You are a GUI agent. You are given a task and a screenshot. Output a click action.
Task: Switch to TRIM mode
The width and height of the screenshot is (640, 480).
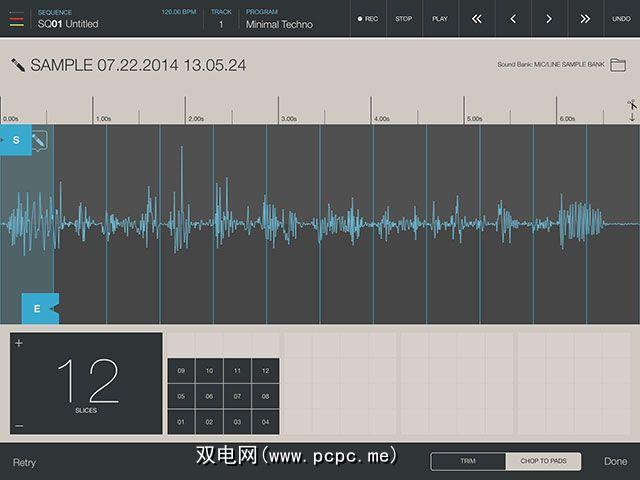[467, 461]
